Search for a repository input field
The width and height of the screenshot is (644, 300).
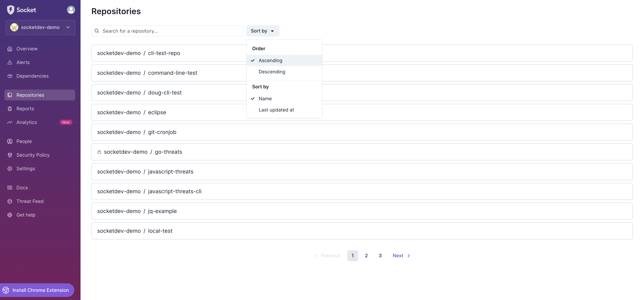(168, 31)
